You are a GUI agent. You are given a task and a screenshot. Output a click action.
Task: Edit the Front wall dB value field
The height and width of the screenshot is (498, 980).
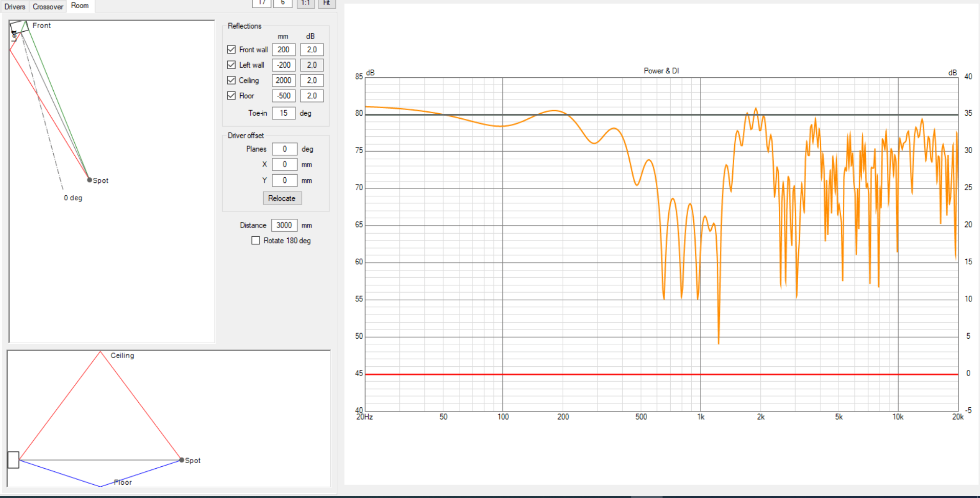[x=312, y=50]
